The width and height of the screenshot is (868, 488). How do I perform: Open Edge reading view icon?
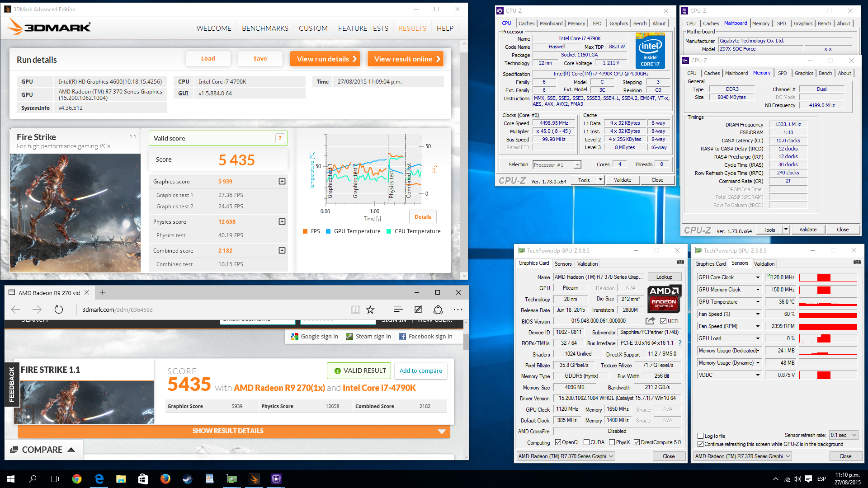click(356, 310)
